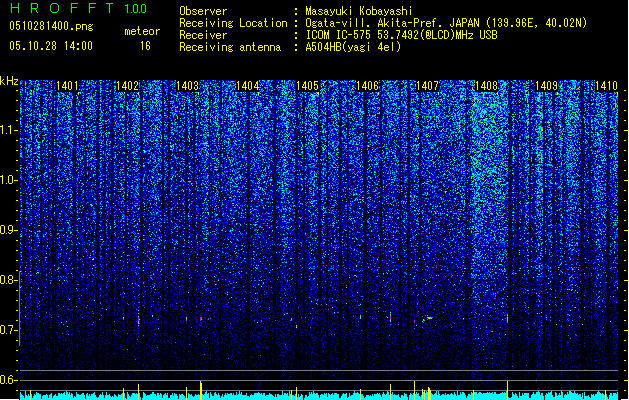This screenshot has height=400, width=629.
Task: Click the 1.1 frequency axis label
Action: (9, 130)
